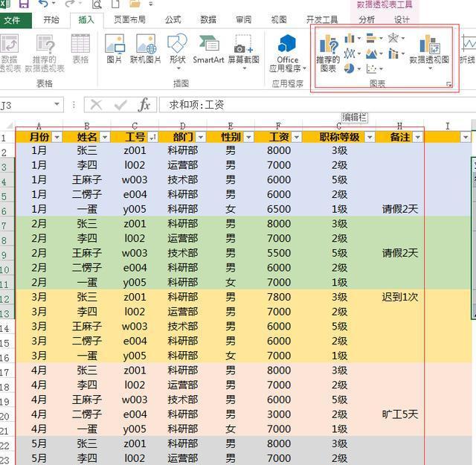This screenshot has width=476, height=465.
Task: Open the 工号 column sort filter dropdown
Action: click(152, 138)
